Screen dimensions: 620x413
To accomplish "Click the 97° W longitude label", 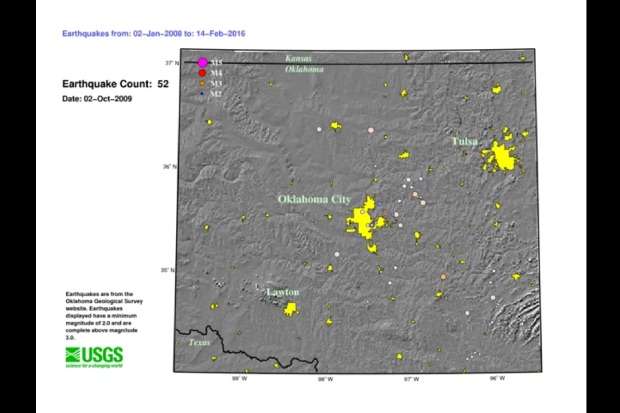I will click(x=412, y=379).
